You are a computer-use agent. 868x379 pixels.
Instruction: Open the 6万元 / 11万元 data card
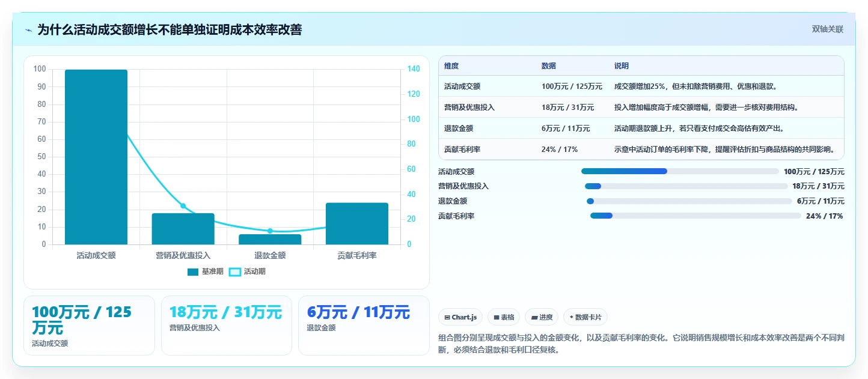(x=364, y=326)
